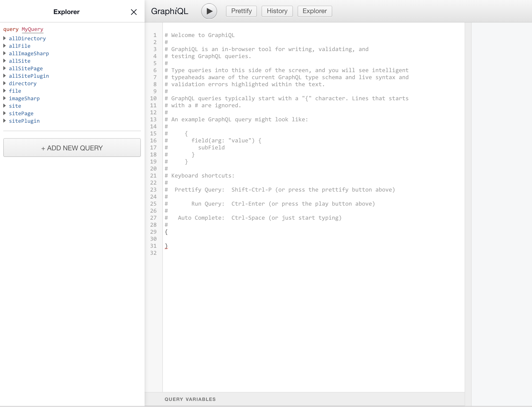Click the closing brace on line 31
This screenshot has width=532, height=407.
pos(166,246)
